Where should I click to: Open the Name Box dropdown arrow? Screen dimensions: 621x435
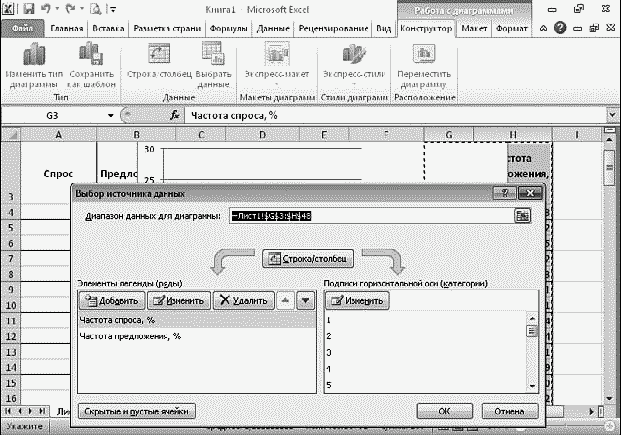point(110,115)
